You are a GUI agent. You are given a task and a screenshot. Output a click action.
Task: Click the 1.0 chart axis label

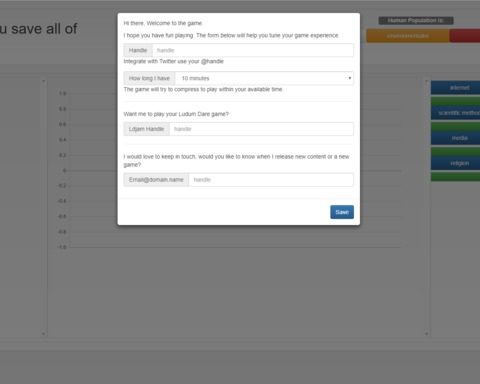coord(63,93)
